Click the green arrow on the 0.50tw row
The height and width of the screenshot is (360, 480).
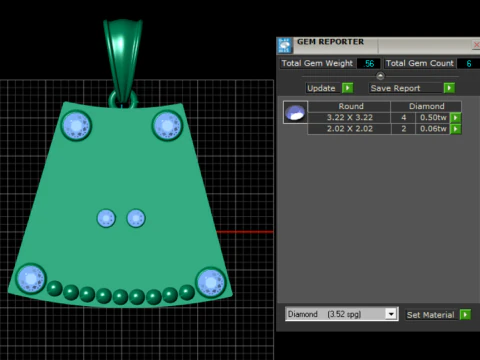click(x=455, y=117)
